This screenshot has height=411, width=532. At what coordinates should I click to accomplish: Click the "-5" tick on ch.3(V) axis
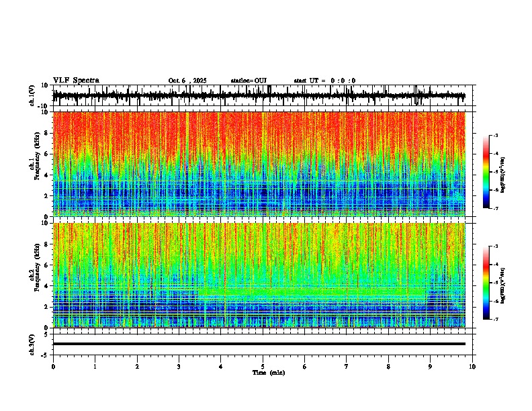(x=46, y=355)
